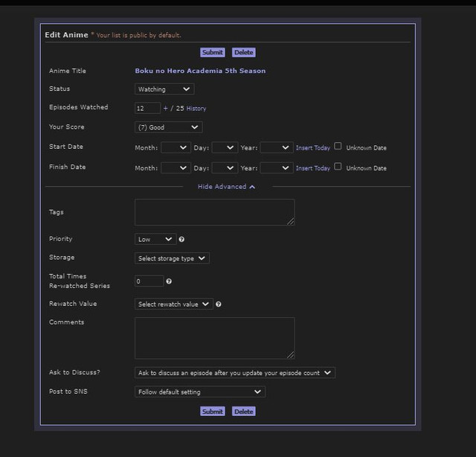This screenshot has width=476, height=457.
Task: Click Insert Today for Finish Date
Action: coord(313,168)
